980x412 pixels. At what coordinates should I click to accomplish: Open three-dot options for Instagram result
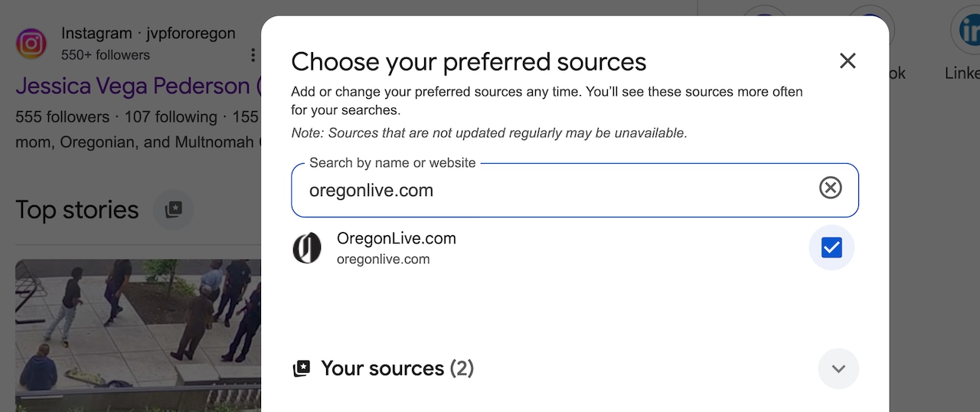tap(253, 55)
